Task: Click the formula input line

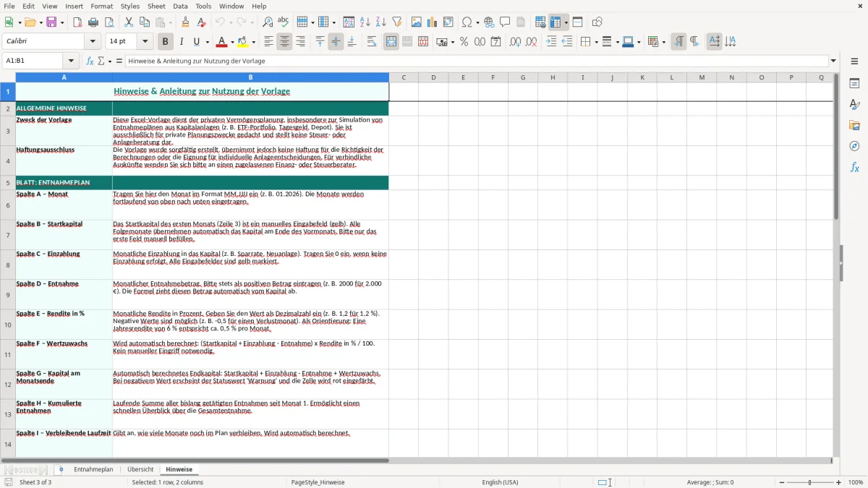Action: (477, 61)
